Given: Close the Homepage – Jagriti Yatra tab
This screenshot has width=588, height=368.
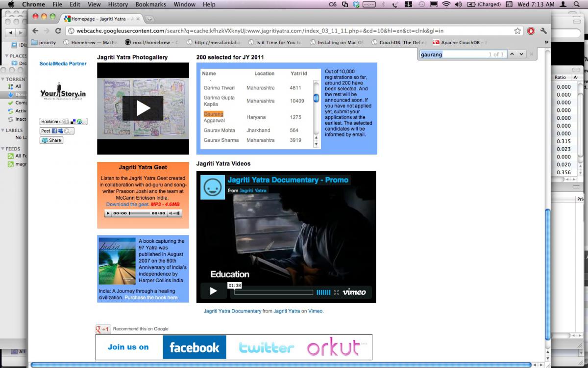Looking at the screenshot, I should [x=139, y=19].
